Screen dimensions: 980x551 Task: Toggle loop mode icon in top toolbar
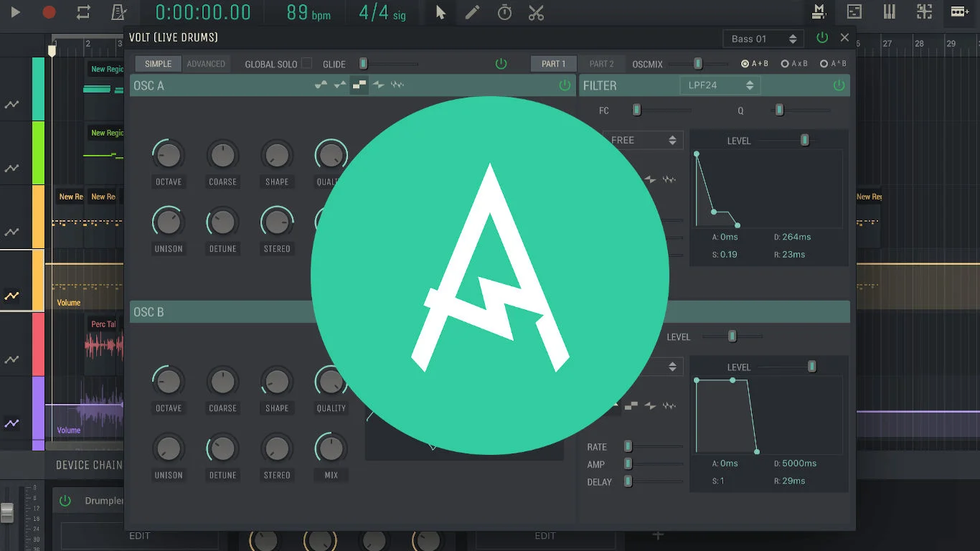[x=83, y=12]
